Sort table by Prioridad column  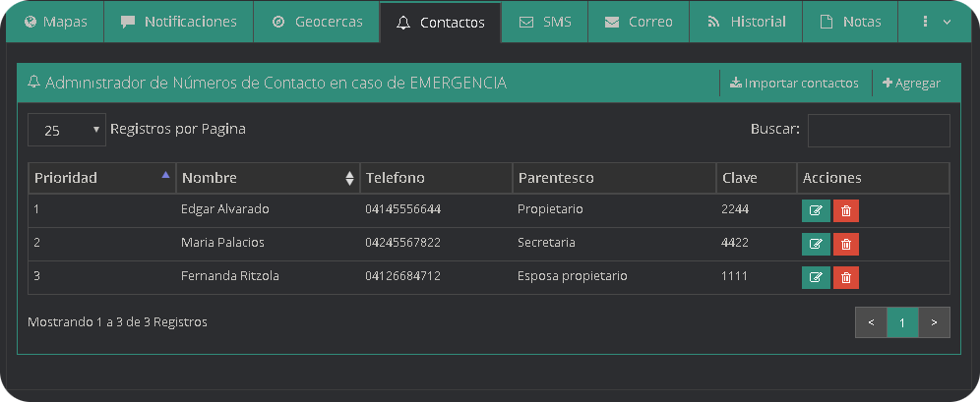click(x=102, y=178)
